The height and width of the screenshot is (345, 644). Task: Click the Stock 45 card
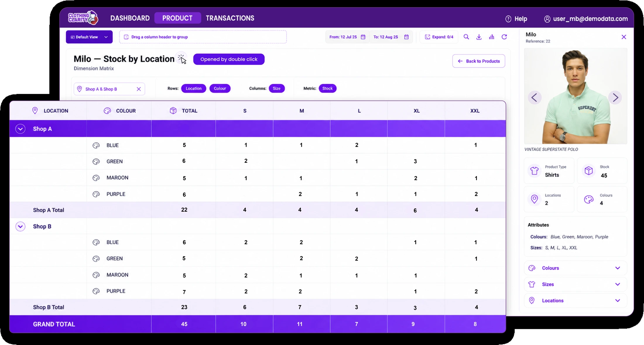(x=602, y=171)
